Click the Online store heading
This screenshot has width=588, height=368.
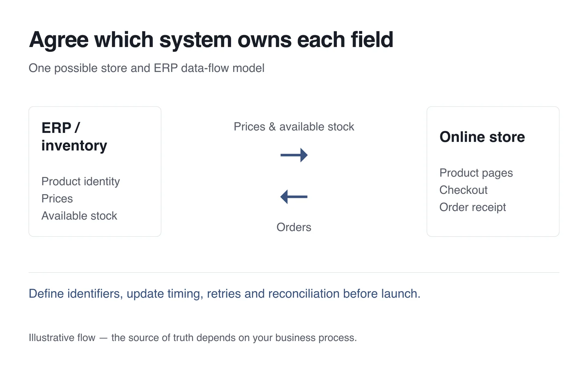tap(482, 137)
